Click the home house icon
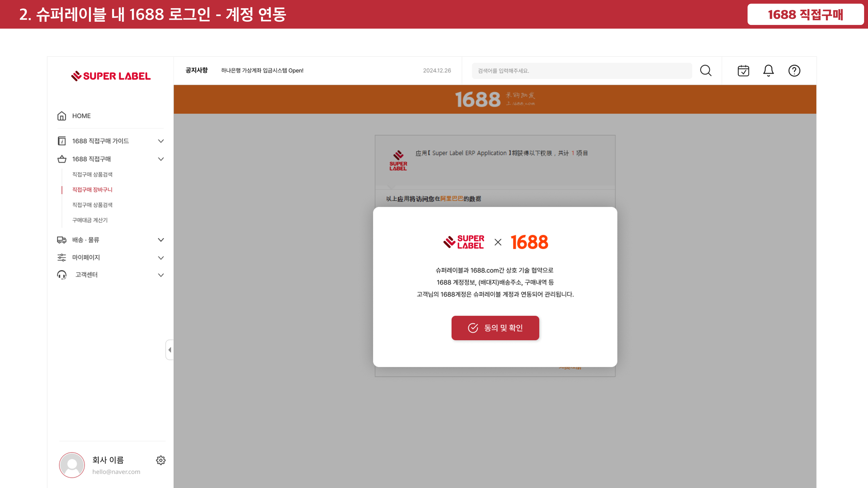Image resolution: width=868 pixels, height=488 pixels. 62,116
